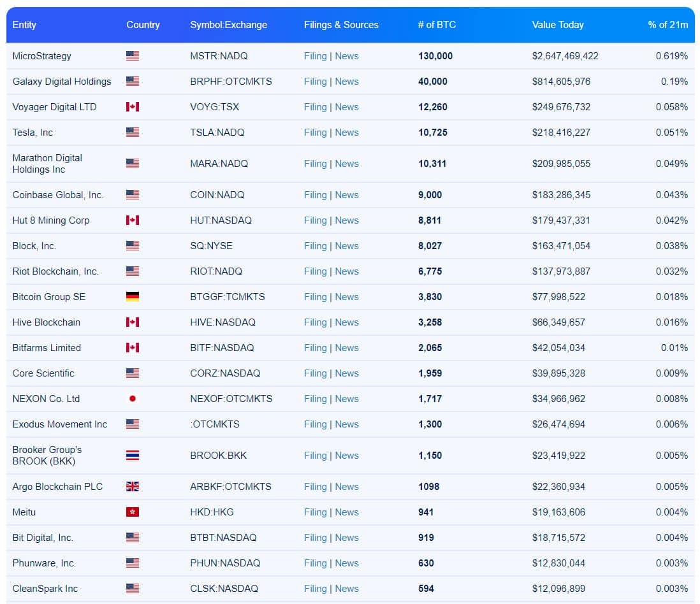This screenshot has height=604, width=700.
Task: Click the Entity column header
Action: tap(24, 25)
